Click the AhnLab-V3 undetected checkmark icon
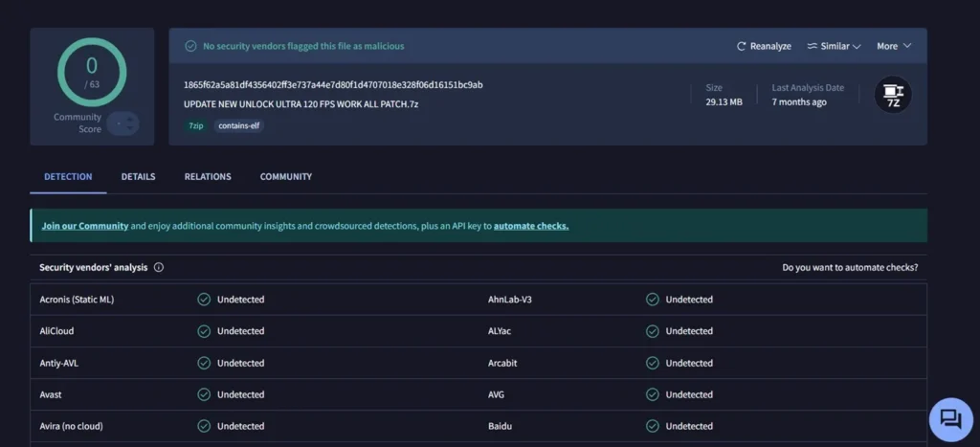Screen dimensions: 980x447 click(x=652, y=300)
